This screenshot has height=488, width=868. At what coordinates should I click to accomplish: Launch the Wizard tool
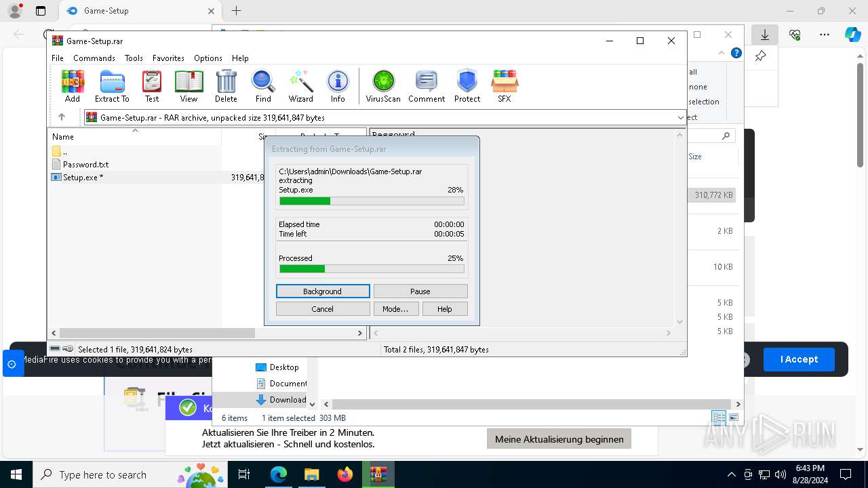(300, 86)
